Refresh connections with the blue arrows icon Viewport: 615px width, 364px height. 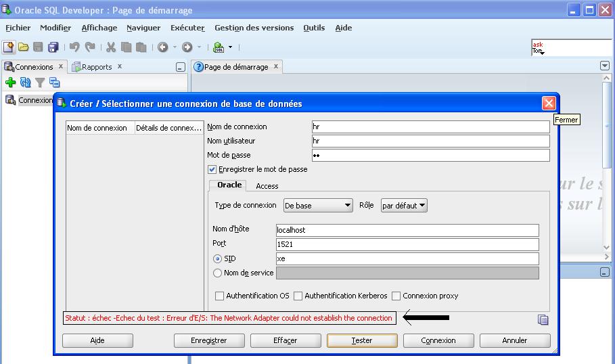tap(25, 83)
